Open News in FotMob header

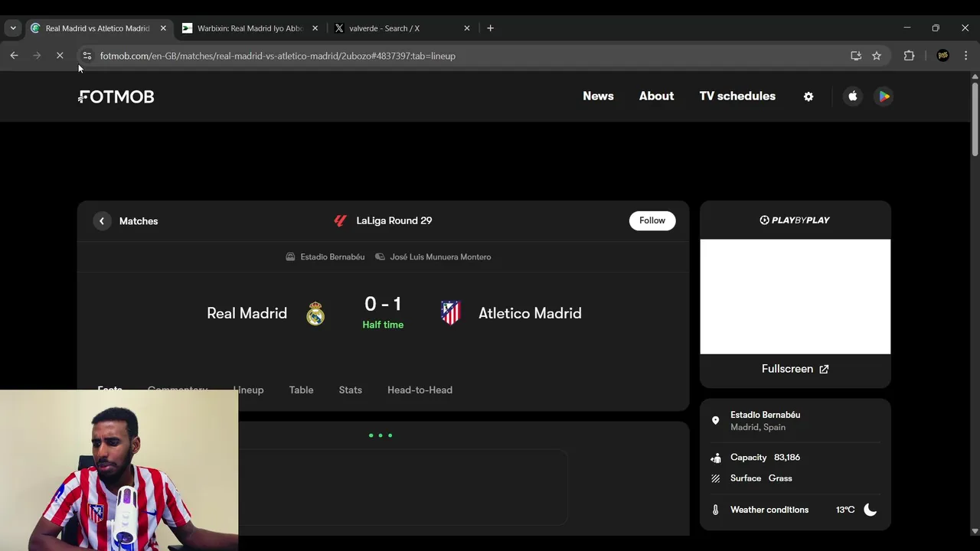pyautogui.click(x=598, y=96)
